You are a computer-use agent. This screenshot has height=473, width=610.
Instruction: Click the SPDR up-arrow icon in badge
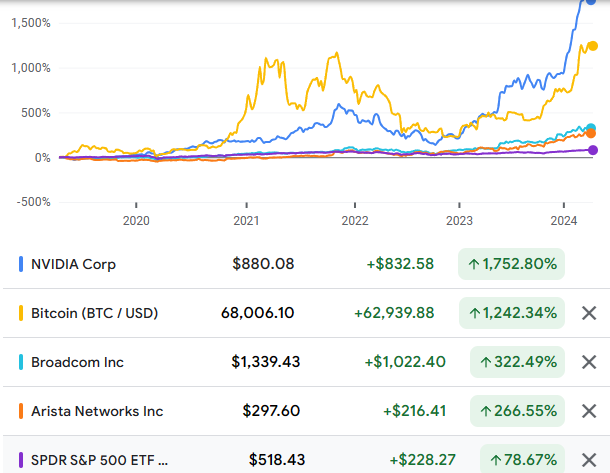tap(496, 461)
